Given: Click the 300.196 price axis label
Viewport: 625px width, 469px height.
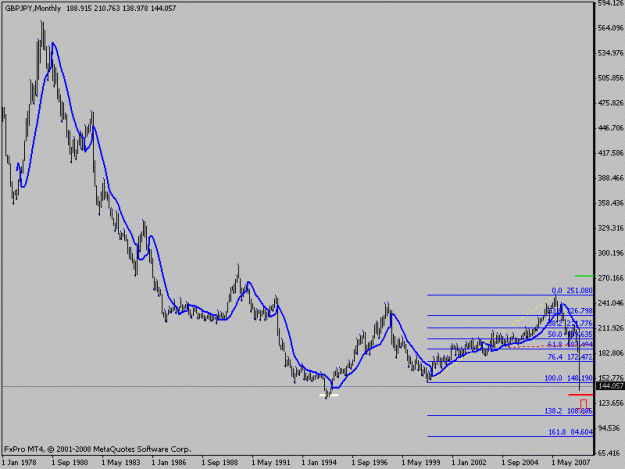Looking at the screenshot, I should click(611, 253).
